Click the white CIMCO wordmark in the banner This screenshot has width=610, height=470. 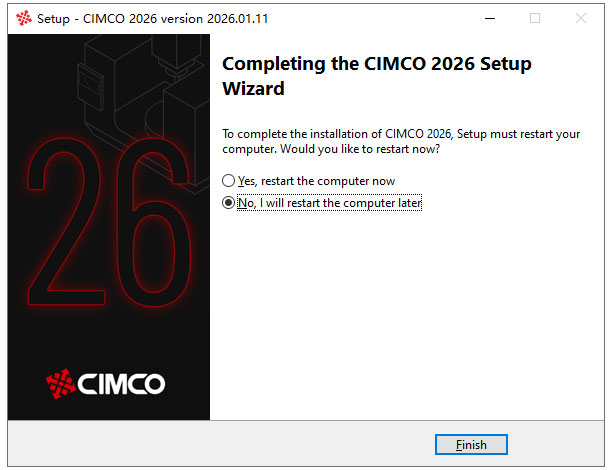pos(121,384)
